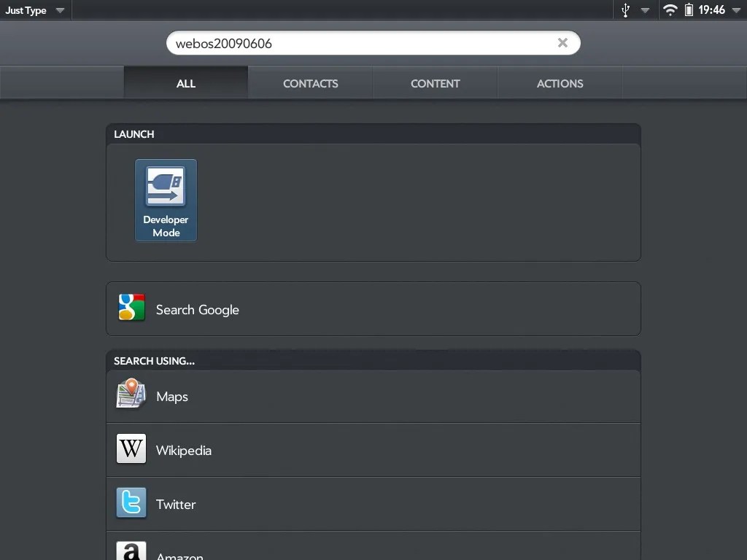
Task: Click the Twitter bird icon
Action: (x=131, y=503)
